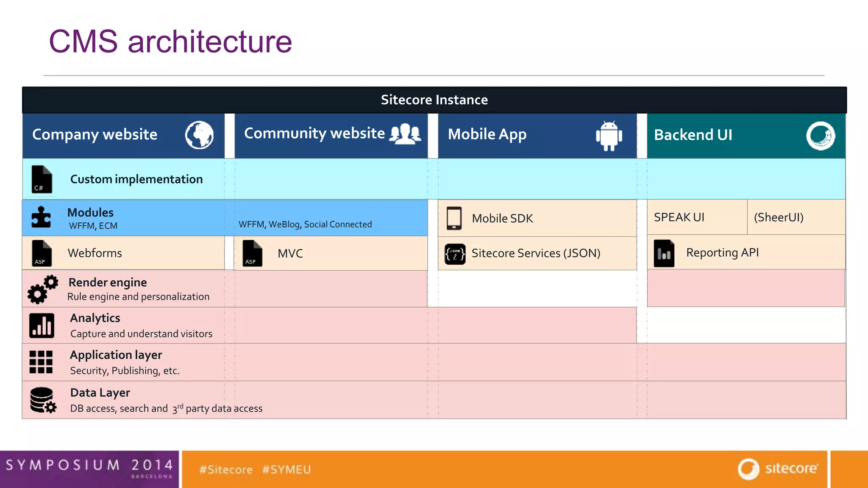Screen dimensions: 868x488
Task: Click the Mobile SDK label
Action: pyautogui.click(x=502, y=218)
